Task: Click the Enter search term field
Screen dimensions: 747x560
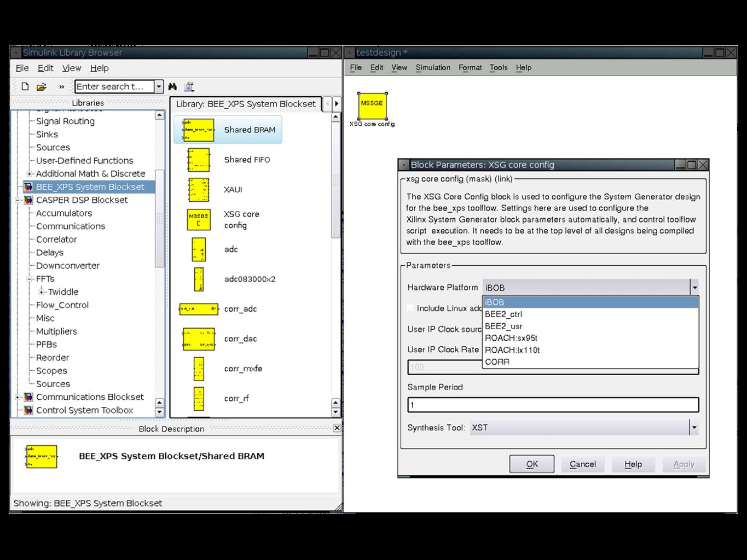Action: 114,86
